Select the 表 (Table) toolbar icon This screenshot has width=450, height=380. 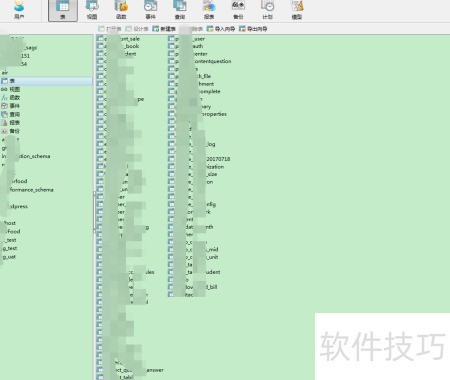63,10
